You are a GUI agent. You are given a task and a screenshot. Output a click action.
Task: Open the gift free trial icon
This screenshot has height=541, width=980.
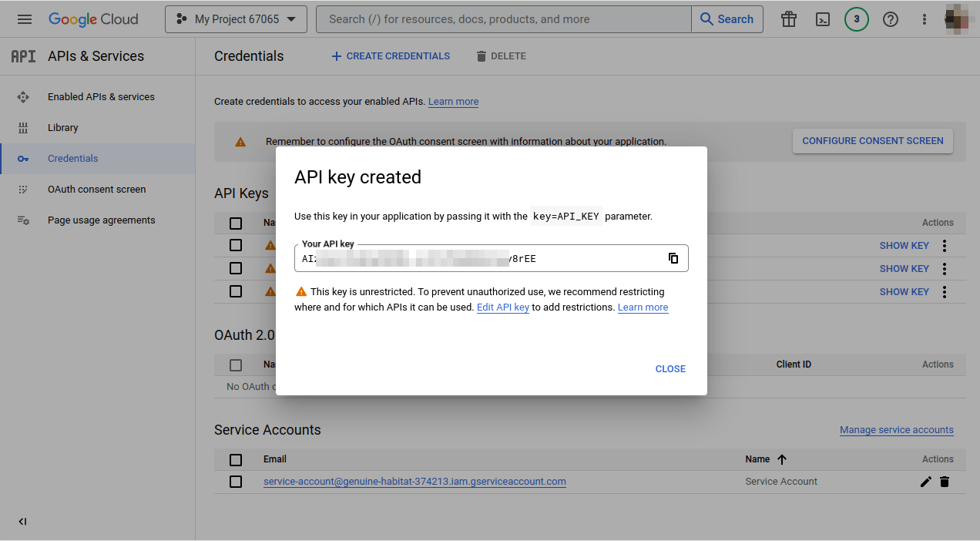tap(789, 19)
